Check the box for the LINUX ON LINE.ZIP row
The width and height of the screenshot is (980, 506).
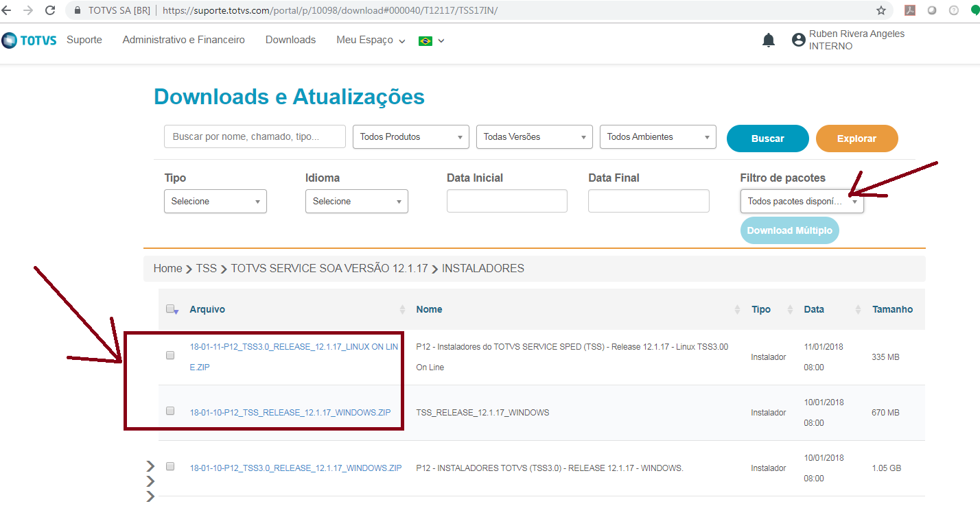[170, 355]
